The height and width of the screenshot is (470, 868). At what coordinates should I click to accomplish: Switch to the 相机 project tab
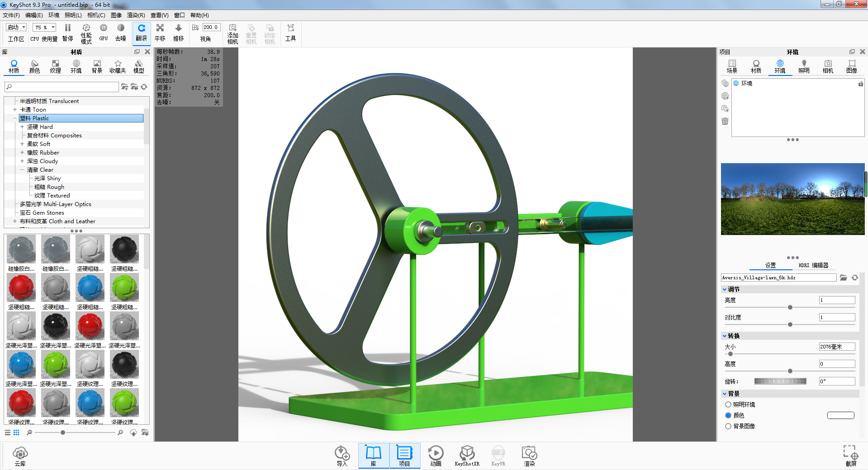point(828,66)
